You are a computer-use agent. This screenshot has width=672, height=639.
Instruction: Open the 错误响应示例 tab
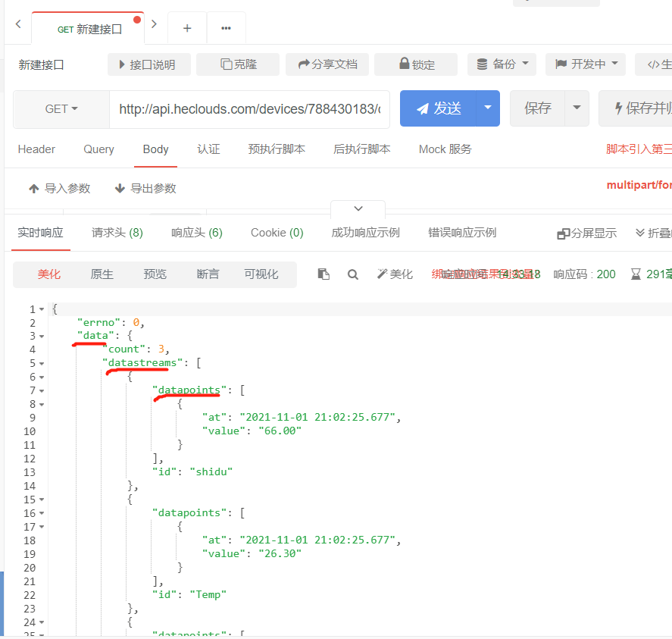(462, 233)
